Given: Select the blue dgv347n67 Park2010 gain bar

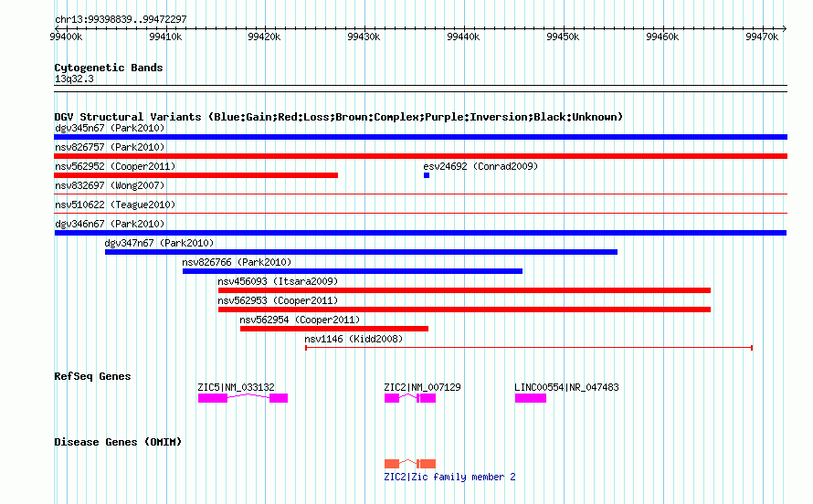Looking at the screenshot, I should pyautogui.click(x=361, y=252).
